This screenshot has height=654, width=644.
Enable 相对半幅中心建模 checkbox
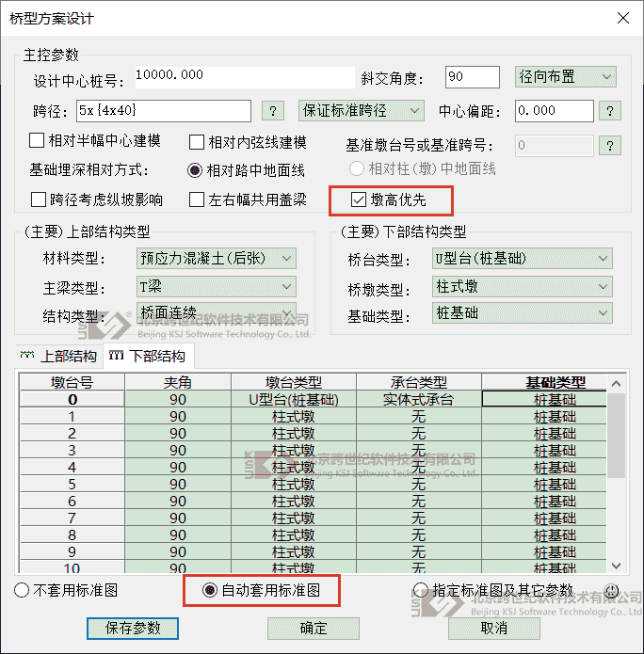37,140
